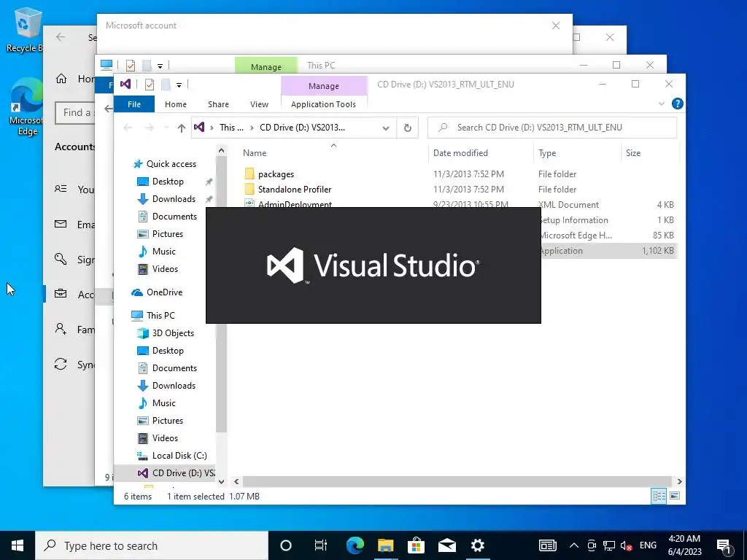Click Sync icon in Settings sidebar

(x=61, y=365)
